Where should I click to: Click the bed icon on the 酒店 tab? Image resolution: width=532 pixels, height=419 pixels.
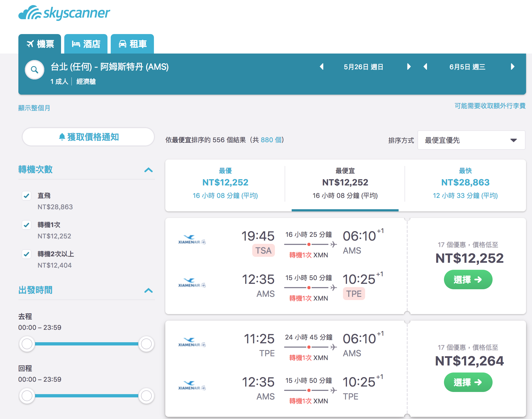pos(76,43)
